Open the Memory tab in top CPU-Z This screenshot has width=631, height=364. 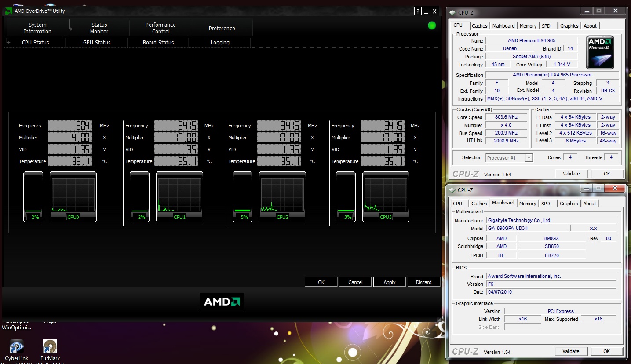click(528, 26)
